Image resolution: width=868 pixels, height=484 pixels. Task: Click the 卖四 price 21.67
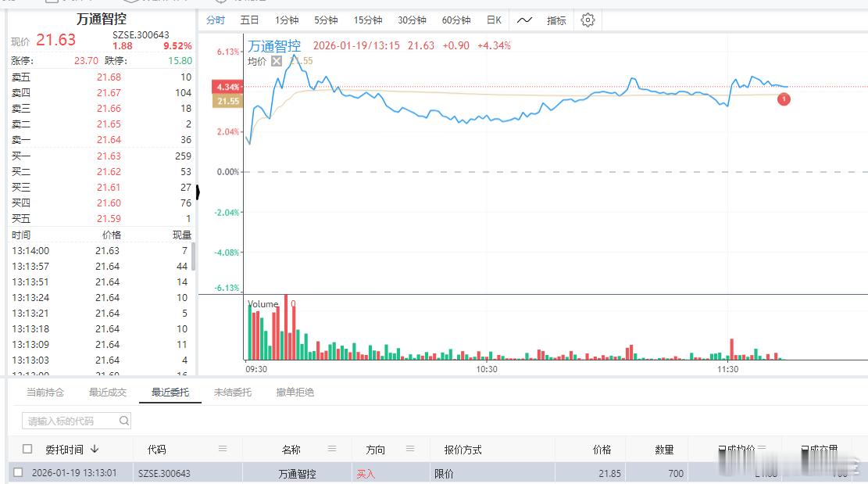coord(109,92)
